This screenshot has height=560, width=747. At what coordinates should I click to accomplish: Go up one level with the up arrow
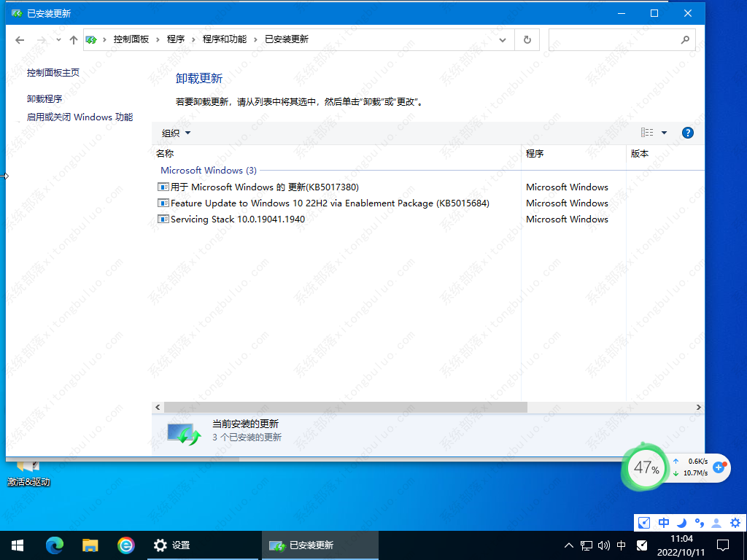73,39
